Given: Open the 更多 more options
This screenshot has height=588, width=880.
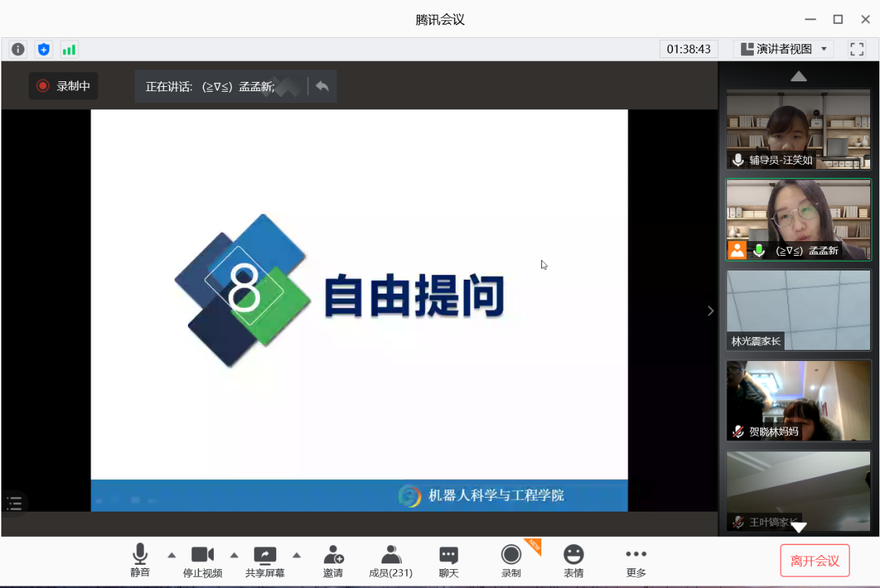Looking at the screenshot, I should (636, 561).
